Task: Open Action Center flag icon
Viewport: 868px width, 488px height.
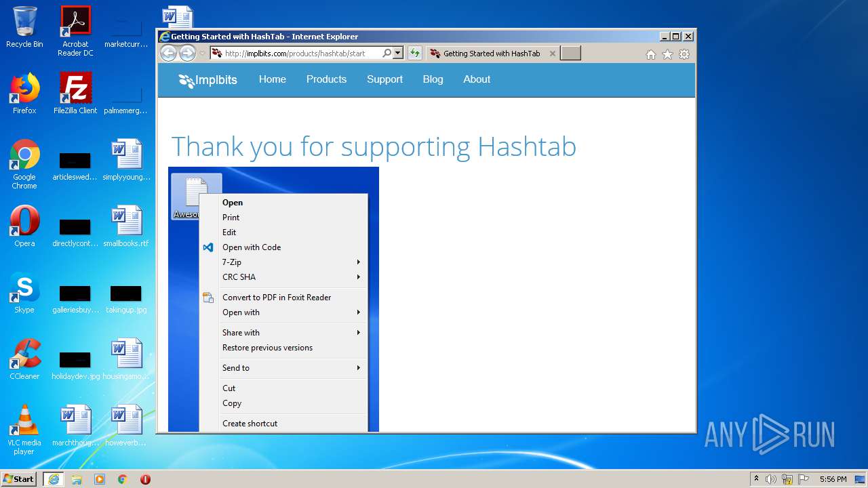Action: [x=804, y=479]
